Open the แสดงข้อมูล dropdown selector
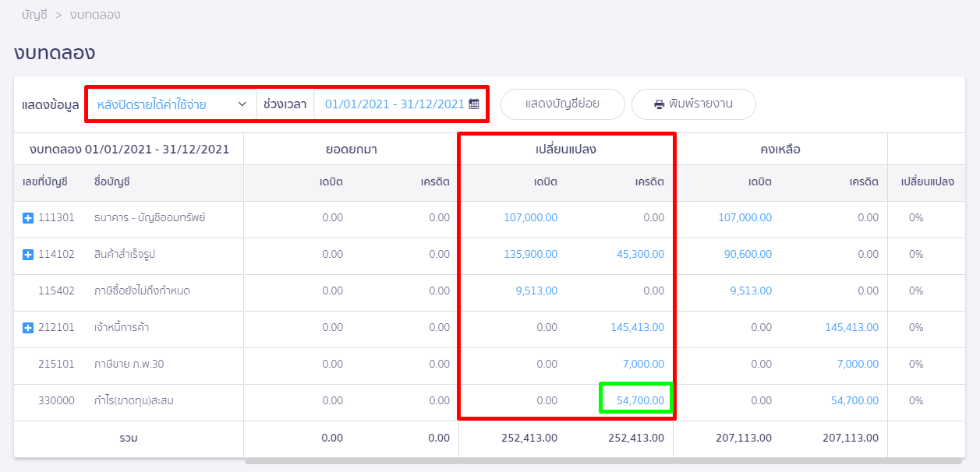This screenshot has width=980, height=472. (x=172, y=104)
